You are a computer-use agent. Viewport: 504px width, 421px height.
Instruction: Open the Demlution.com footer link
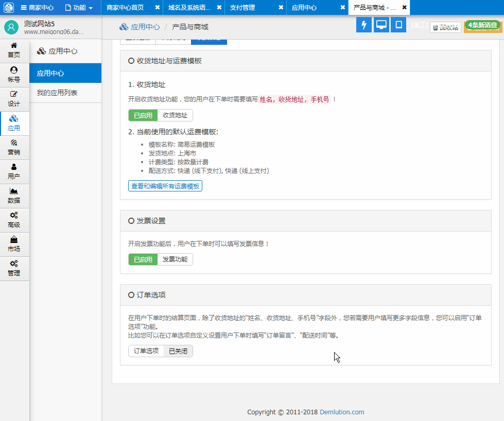(342, 412)
